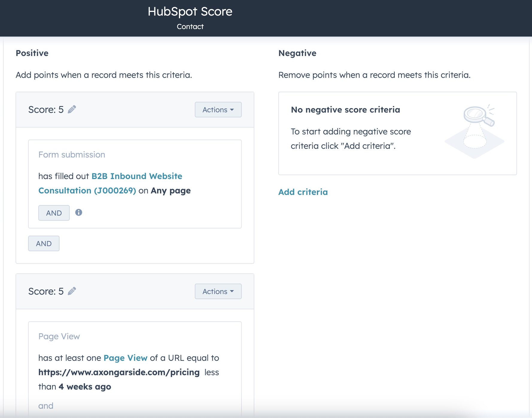Click pencil icon on the Page View score

(x=72, y=291)
